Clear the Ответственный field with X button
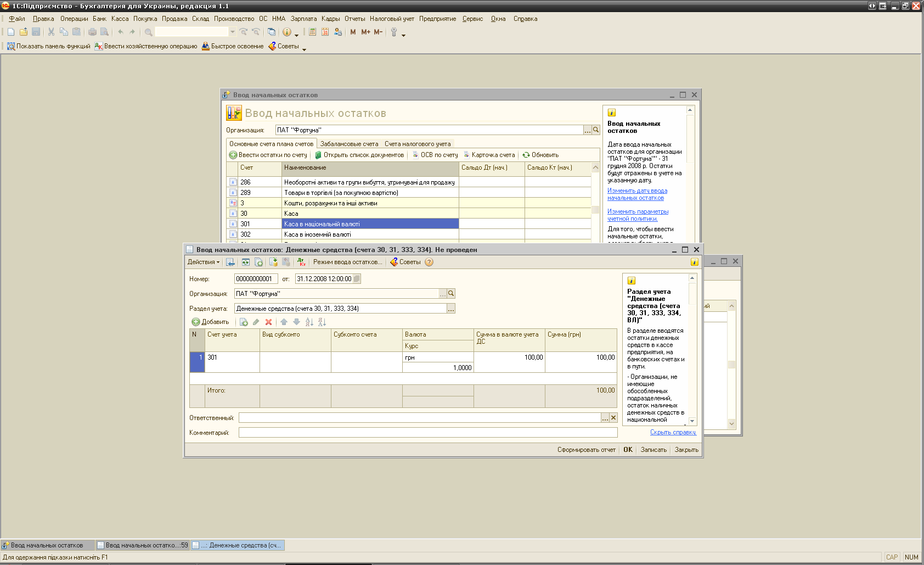Screen dimensions: 924x565 pyautogui.click(x=613, y=418)
